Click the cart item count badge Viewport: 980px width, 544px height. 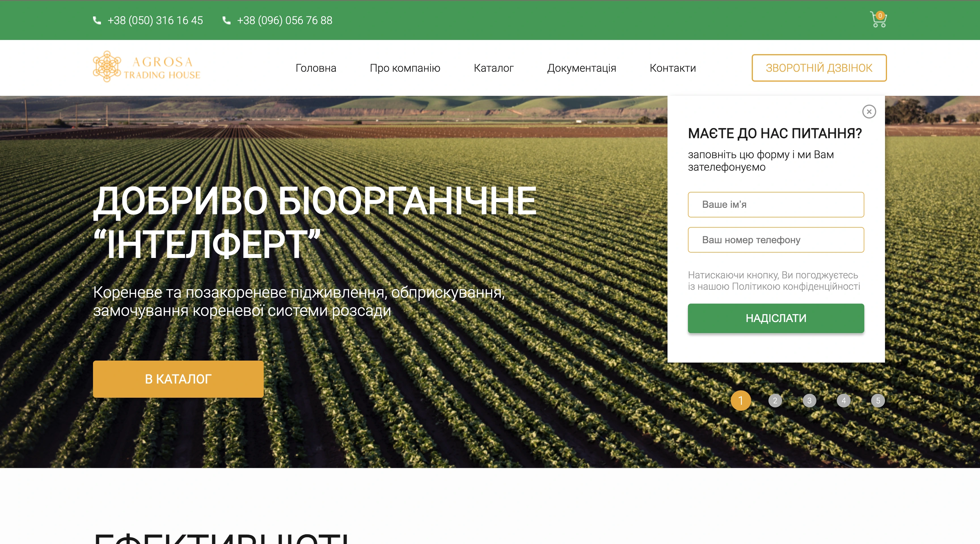pos(880,16)
